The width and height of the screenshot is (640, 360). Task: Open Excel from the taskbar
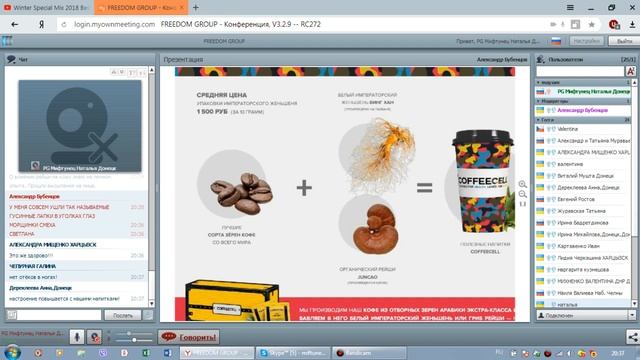pos(146,353)
